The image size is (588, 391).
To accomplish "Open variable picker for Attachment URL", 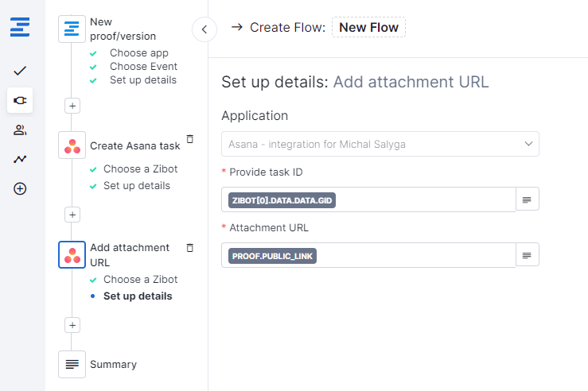I will 528,255.
